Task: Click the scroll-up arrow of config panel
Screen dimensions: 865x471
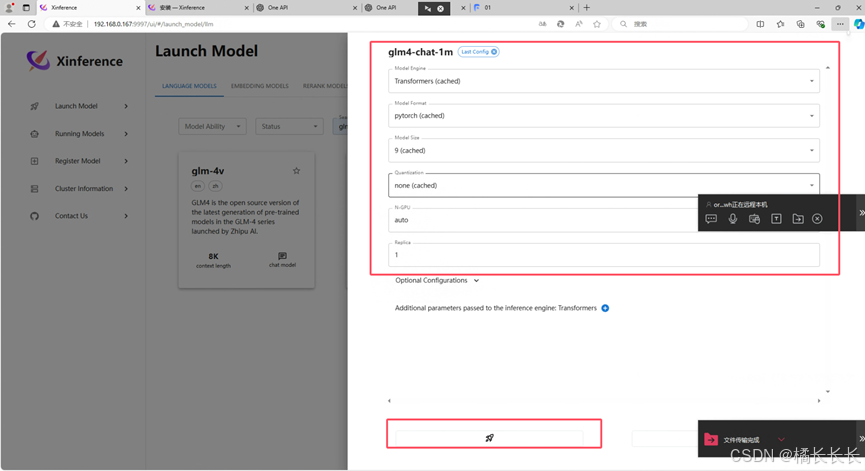Action: coord(827,68)
